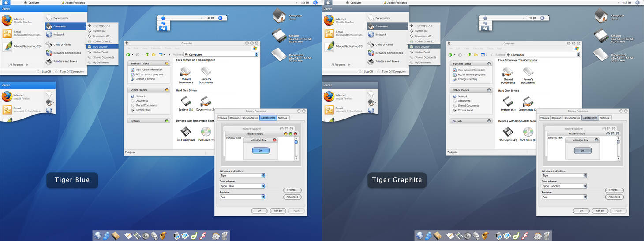Click Log Off in Tiger Graphite start menu
This screenshot has height=241, width=644.
tap(366, 71)
